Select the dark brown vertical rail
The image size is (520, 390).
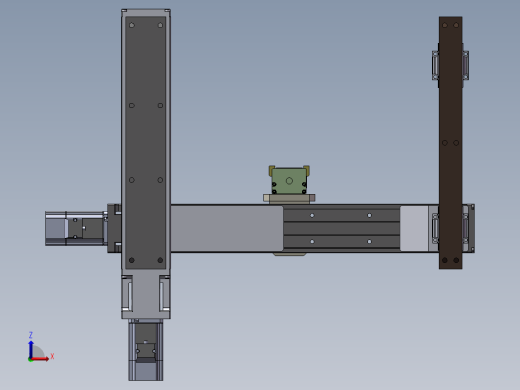click(x=450, y=143)
